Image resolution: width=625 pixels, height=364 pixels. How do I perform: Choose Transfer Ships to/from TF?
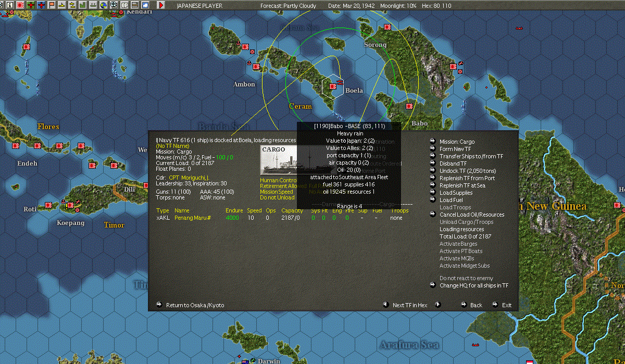pos(471,156)
